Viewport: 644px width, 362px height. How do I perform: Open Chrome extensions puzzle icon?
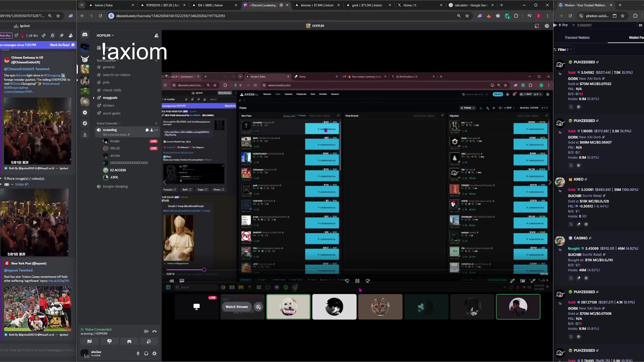click(x=516, y=16)
